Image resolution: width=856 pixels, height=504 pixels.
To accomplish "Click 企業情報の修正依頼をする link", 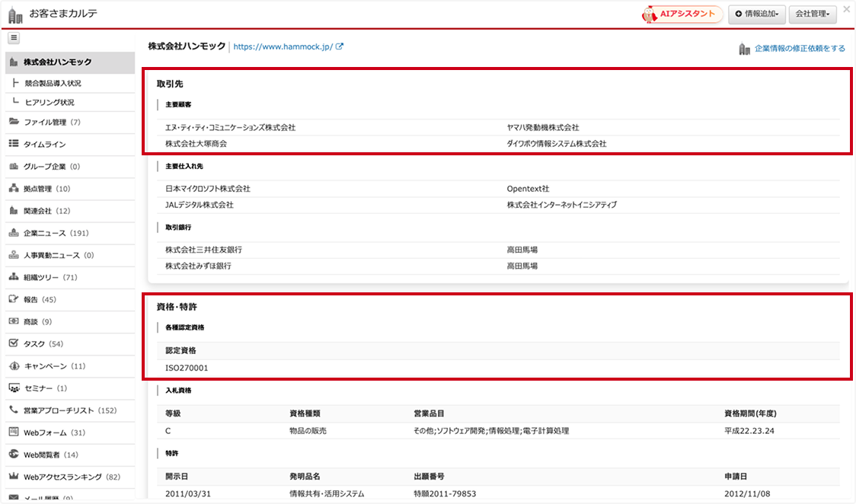I will (x=799, y=49).
